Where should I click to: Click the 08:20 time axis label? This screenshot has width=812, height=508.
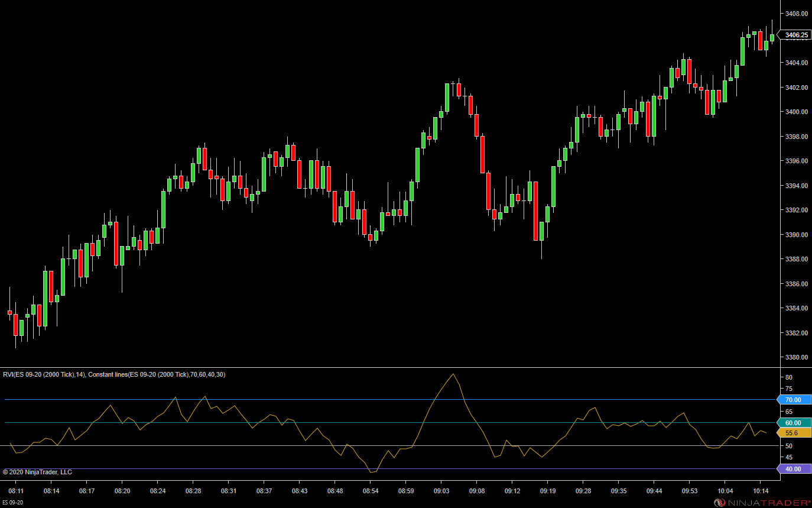click(122, 491)
